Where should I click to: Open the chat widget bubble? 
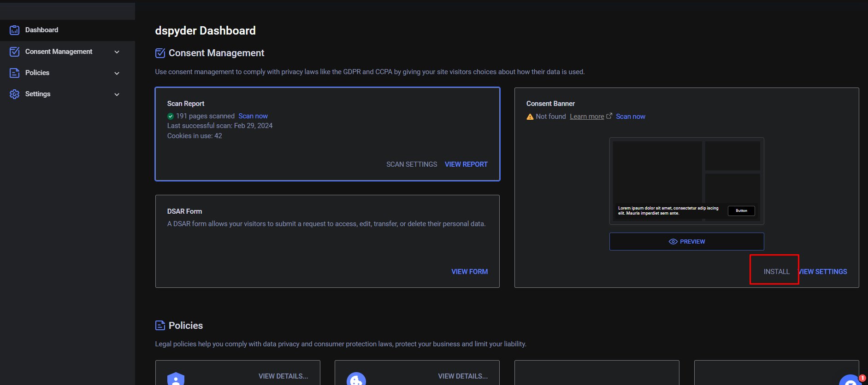pyautogui.click(x=851, y=380)
